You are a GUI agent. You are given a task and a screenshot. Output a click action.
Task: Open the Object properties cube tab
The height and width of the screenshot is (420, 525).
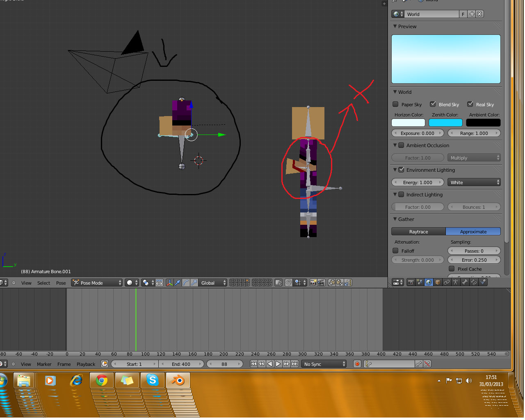[438, 282]
